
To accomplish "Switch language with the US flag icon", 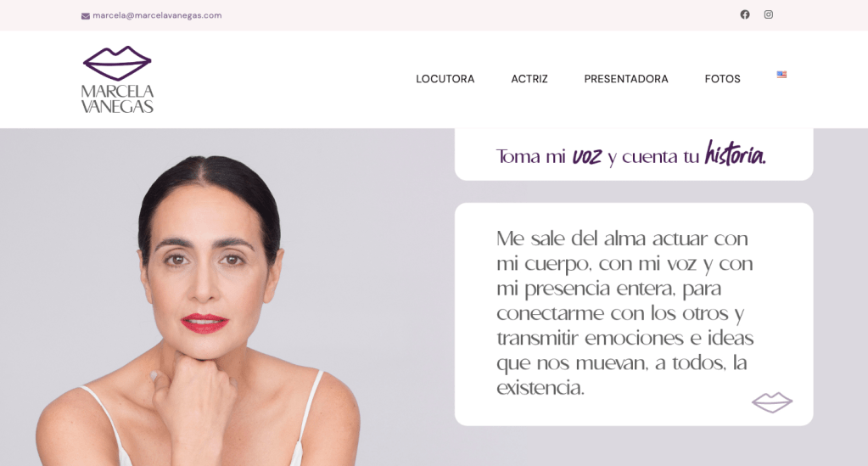I will click(x=781, y=74).
